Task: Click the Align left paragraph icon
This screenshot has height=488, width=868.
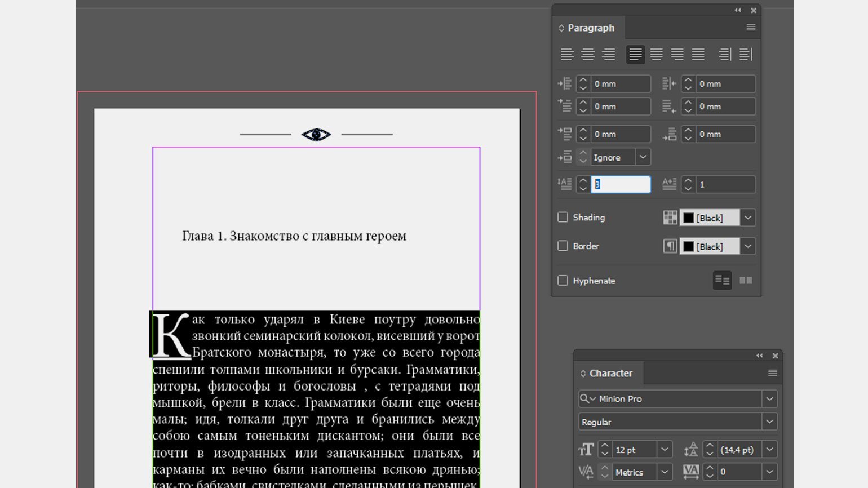Action: (x=567, y=54)
